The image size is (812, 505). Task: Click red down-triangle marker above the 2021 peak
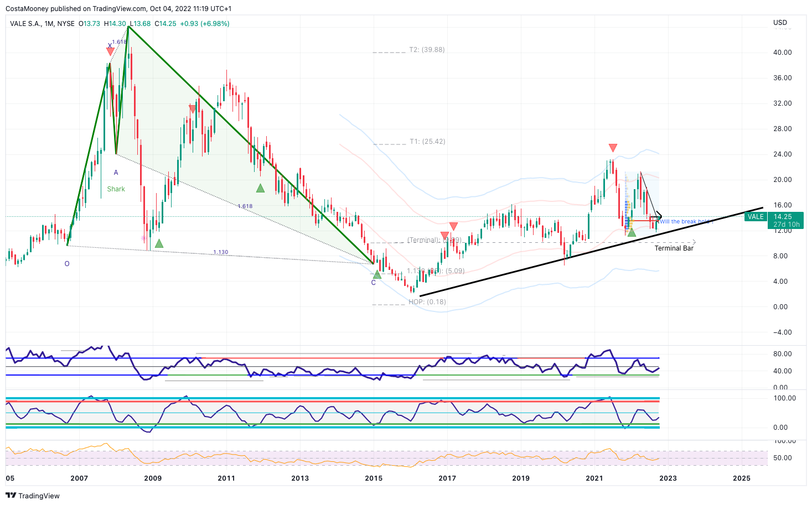(x=613, y=148)
